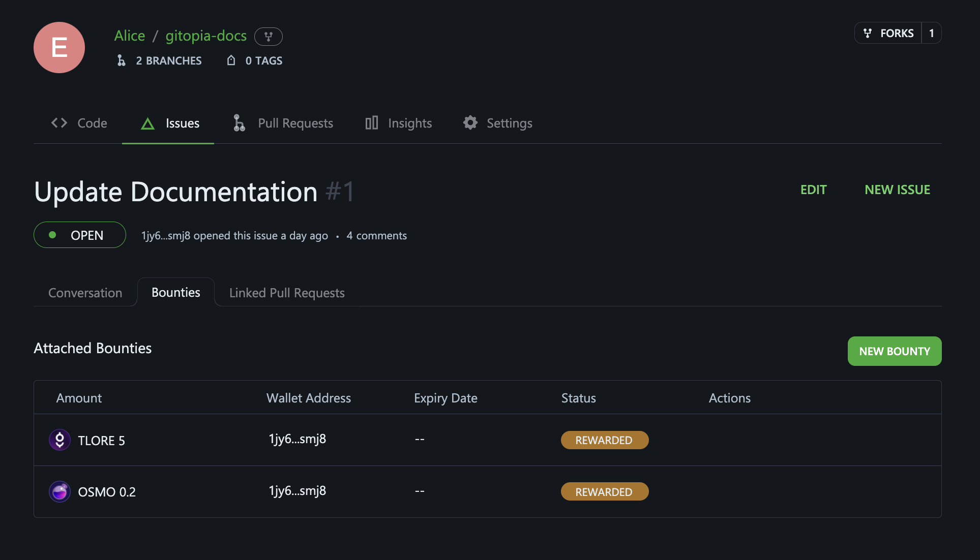Click the OSMO token icon
Viewport: 980px width, 560px height.
tap(60, 491)
